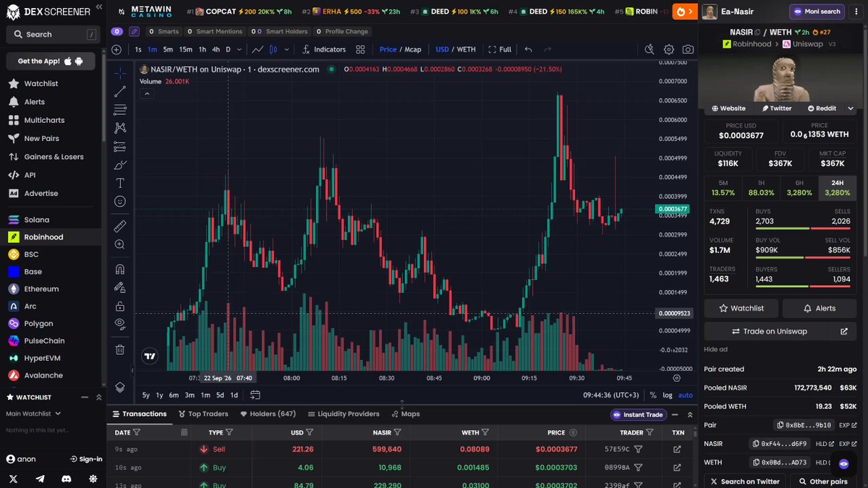Open the chart layout grid icon
The width and height of the screenshot is (868, 488).
tap(360, 49)
